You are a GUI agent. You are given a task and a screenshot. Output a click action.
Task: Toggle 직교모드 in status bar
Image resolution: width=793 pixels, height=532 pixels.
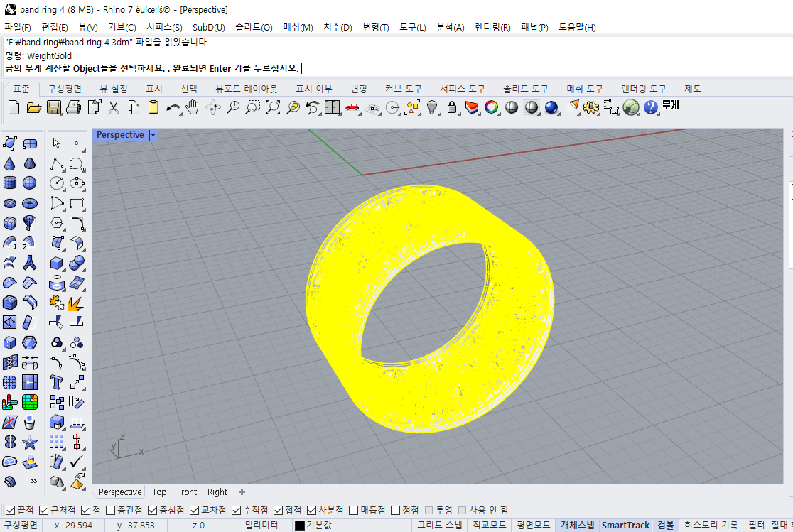point(489,526)
